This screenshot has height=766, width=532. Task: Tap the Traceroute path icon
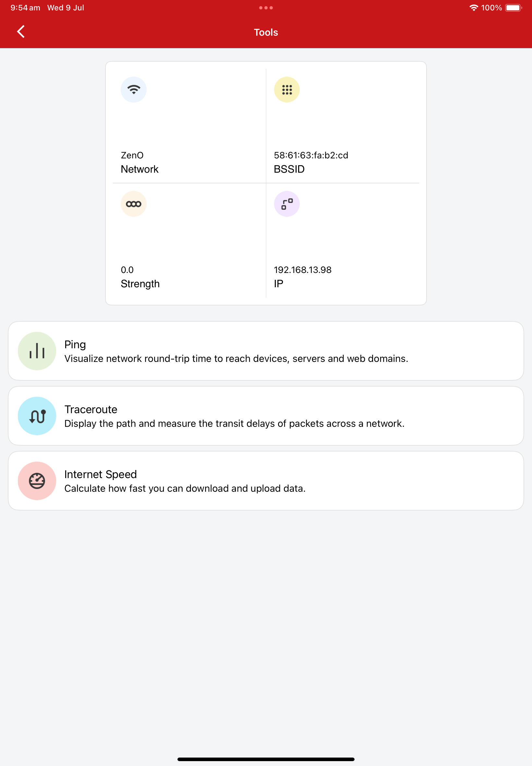click(x=37, y=416)
